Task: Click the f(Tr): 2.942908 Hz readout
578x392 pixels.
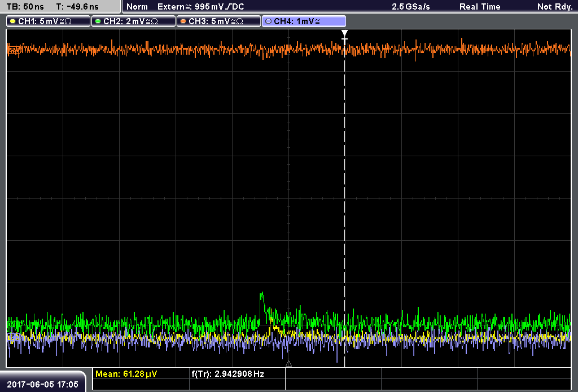Action: (x=228, y=374)
